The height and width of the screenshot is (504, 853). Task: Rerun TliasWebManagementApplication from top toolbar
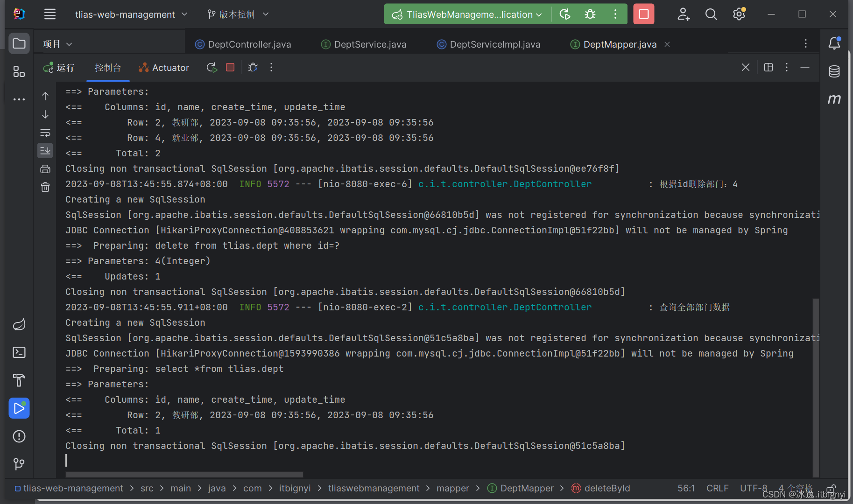coord(565,14)
